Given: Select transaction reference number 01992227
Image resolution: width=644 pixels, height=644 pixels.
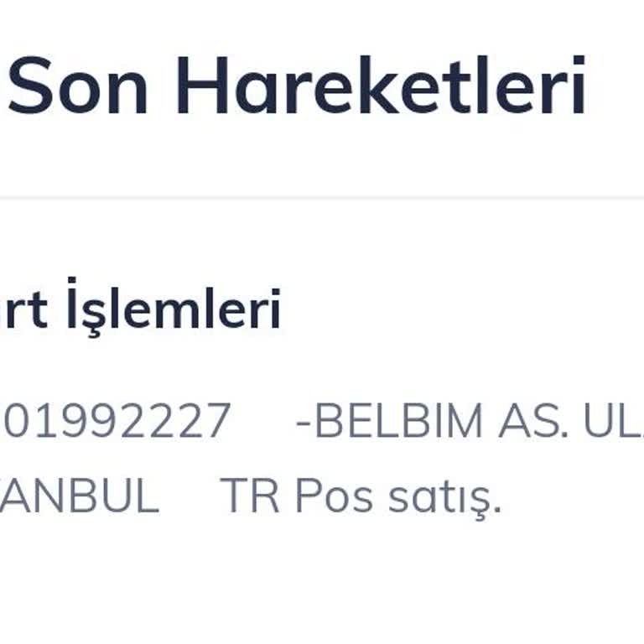Looking at the screenshot, I should pos(115,421).
